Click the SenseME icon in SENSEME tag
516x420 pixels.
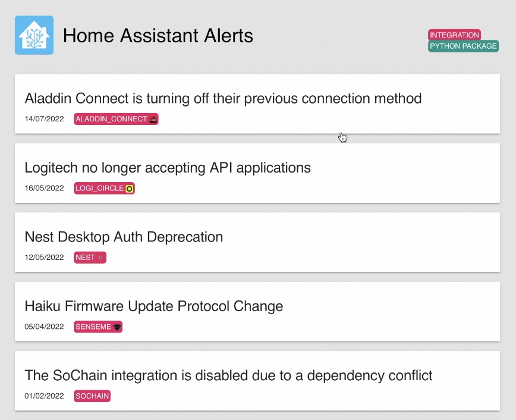point(117,327)
